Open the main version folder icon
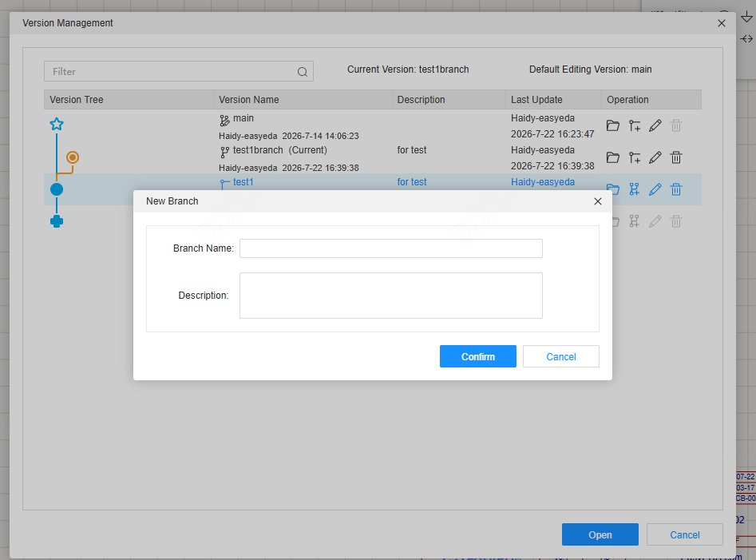Viewport: 756px width, 560px height. tap(613, 126)
